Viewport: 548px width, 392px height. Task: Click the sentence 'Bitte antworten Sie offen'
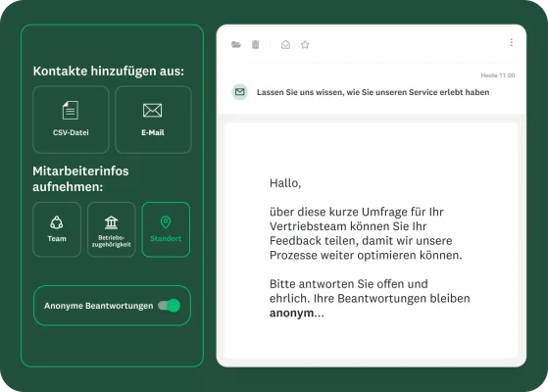pos(370,298)
